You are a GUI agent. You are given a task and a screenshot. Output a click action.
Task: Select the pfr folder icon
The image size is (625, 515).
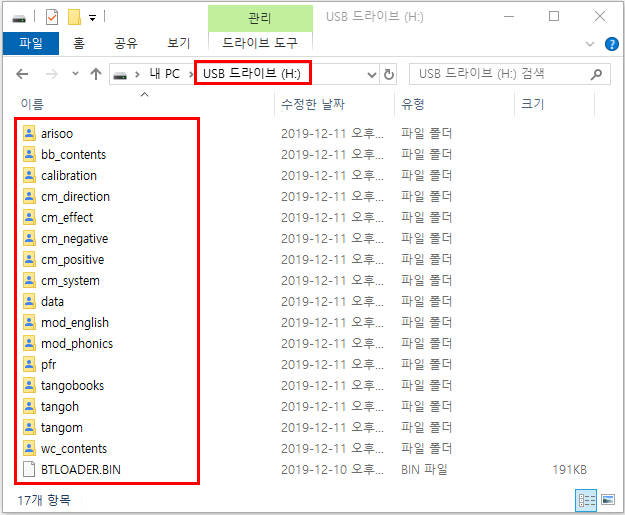coord(29,364)
